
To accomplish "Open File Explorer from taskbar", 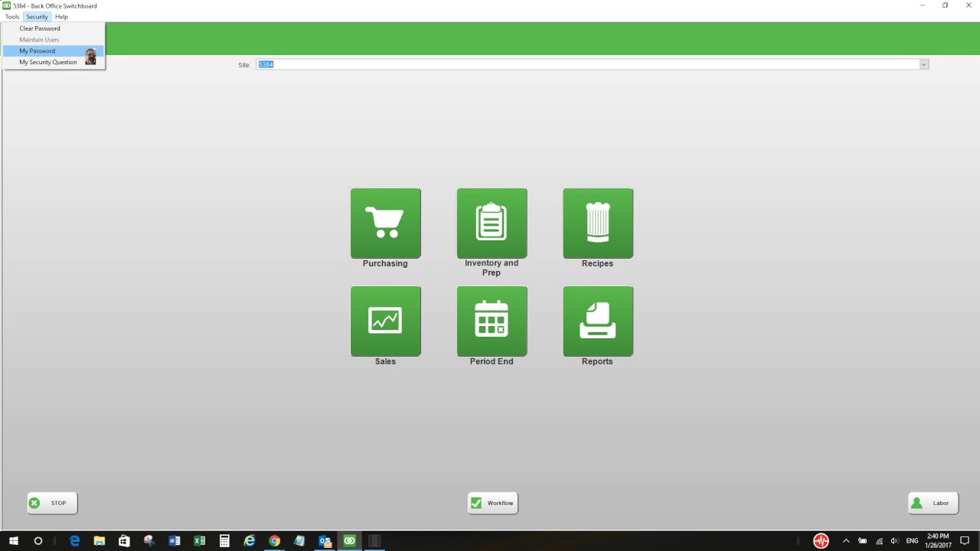I will click(100, 541).
